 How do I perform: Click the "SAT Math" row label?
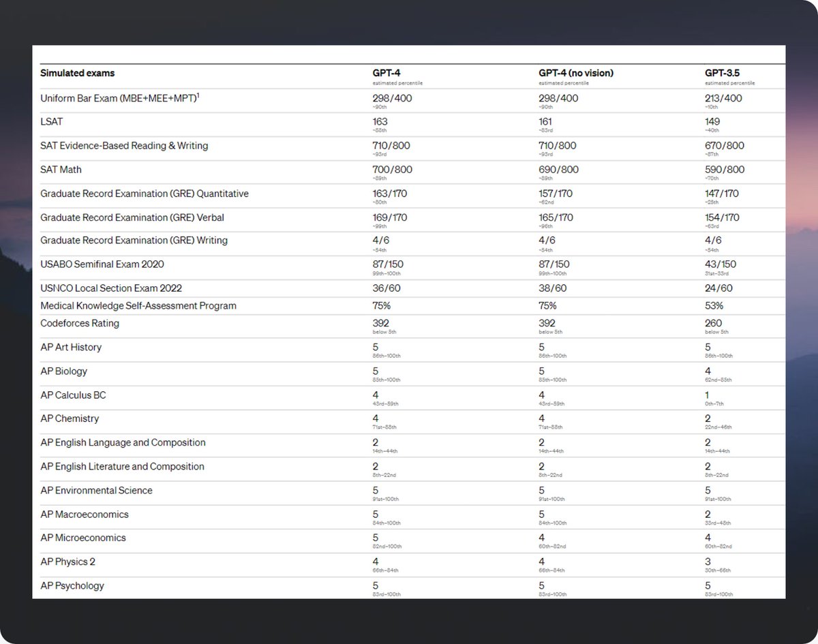(61, 169)
